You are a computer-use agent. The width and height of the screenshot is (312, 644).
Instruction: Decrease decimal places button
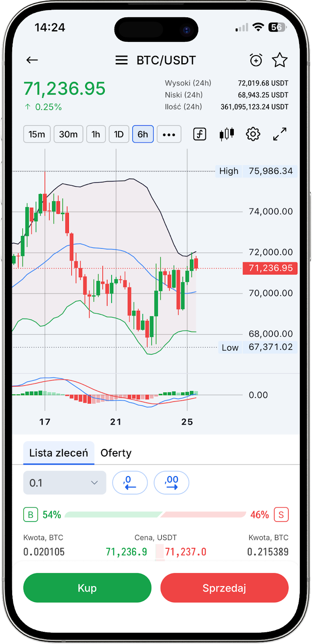[130, 483]
